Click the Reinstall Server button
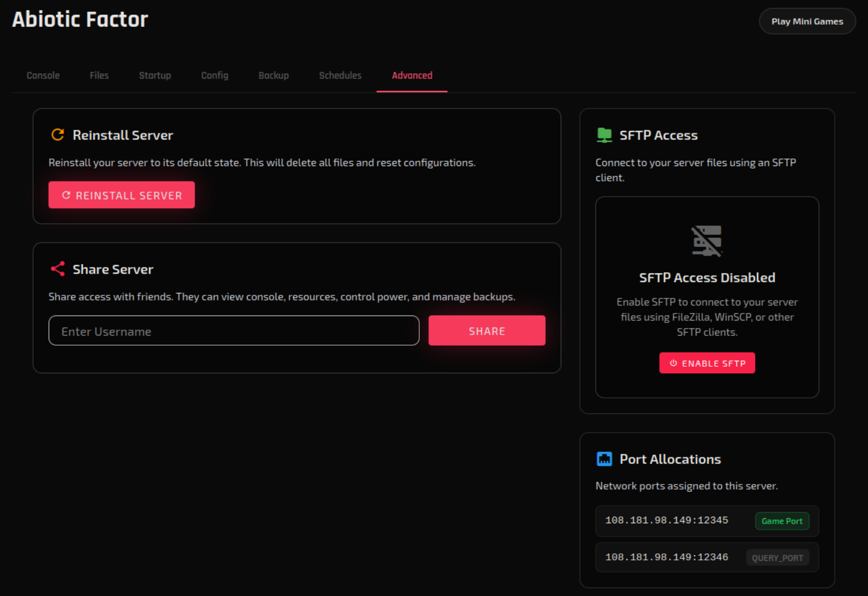The width and height of the screenshot is (868, 596). pyautogui.click(x=121, y=195)
